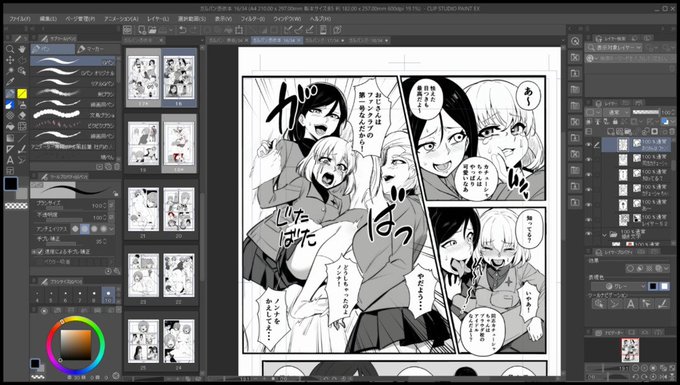Expand the anti-aliasing options dropdown arrow

click(x=112, y=228)
